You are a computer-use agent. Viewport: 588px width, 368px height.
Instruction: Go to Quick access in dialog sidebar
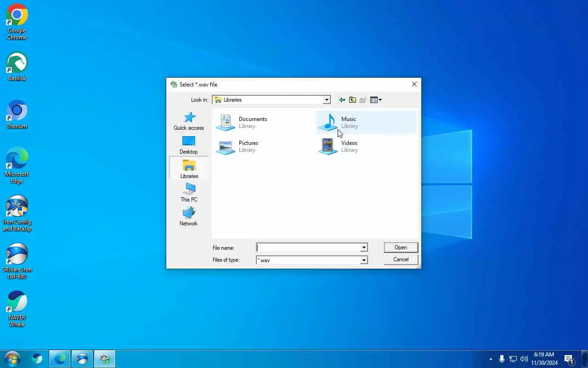tap(189, 121)
